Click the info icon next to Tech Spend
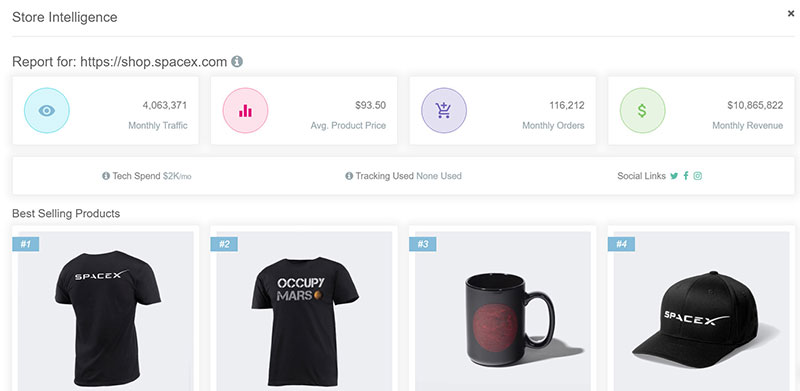Viewport: 800px width, 391px height. pyautogui.click(x=106, y=176)
